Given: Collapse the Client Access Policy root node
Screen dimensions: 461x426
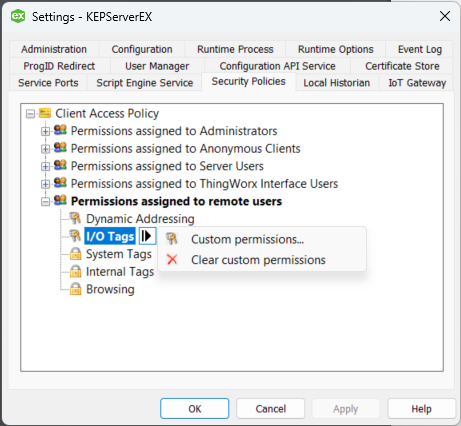Looking at the screenshot, I should [x=30, y=114].
